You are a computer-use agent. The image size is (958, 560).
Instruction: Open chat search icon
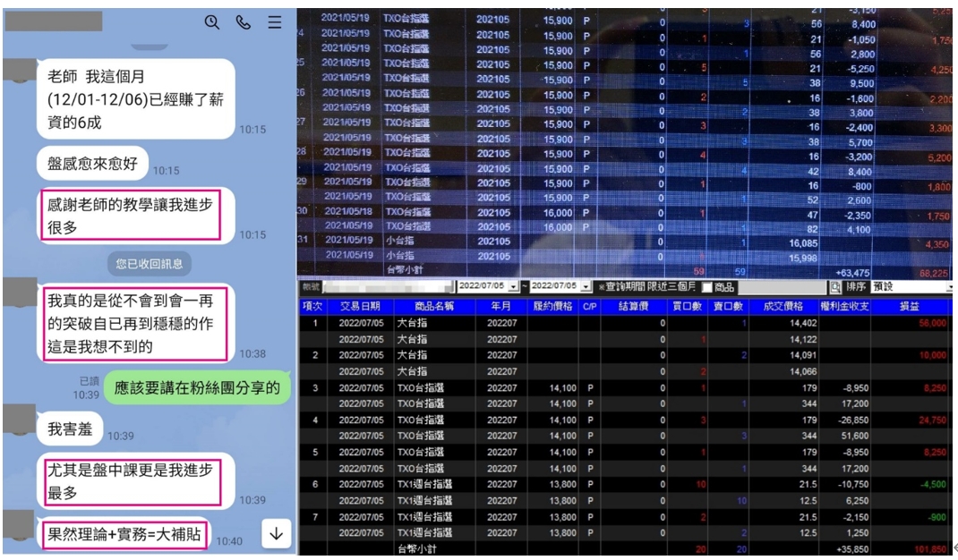tap(212, 22)
